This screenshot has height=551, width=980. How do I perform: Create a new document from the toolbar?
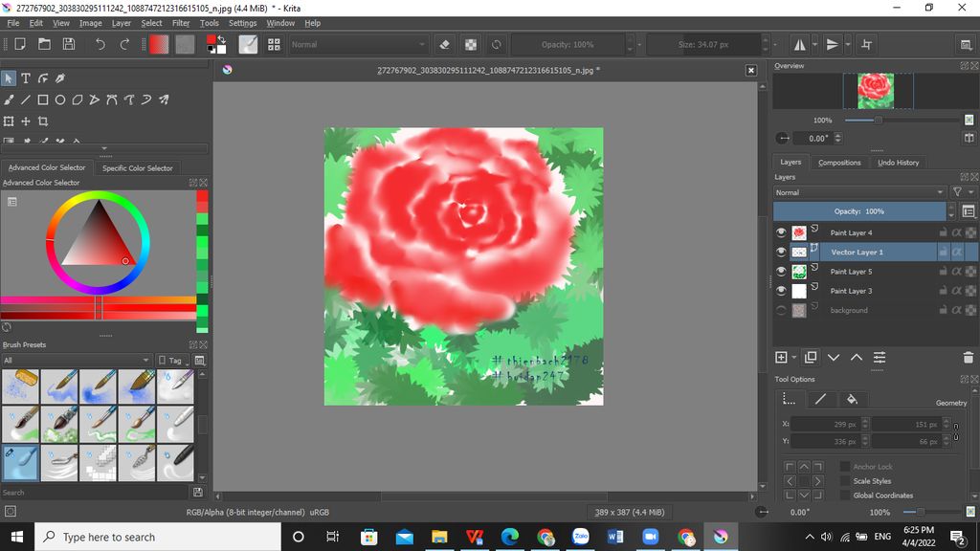point(20,44)
